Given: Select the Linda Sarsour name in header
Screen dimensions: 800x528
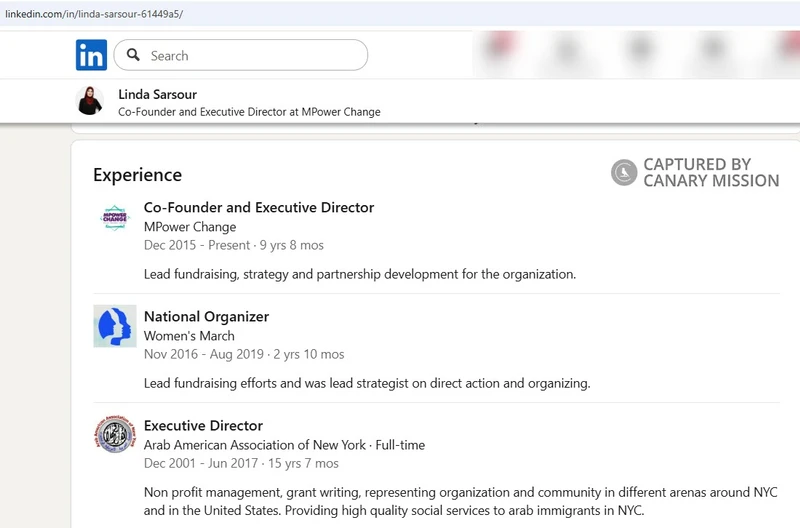Looking at the screenshot, I should click(158, 94).
